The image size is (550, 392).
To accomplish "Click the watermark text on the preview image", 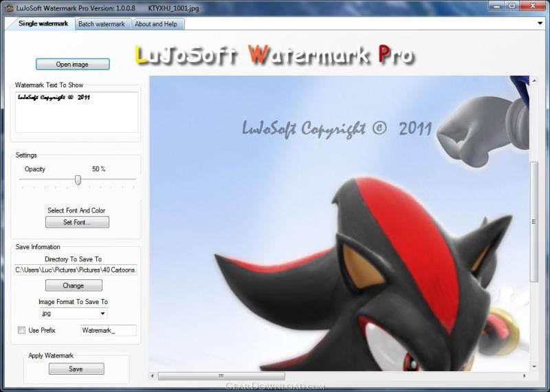I will click(337, 129).
